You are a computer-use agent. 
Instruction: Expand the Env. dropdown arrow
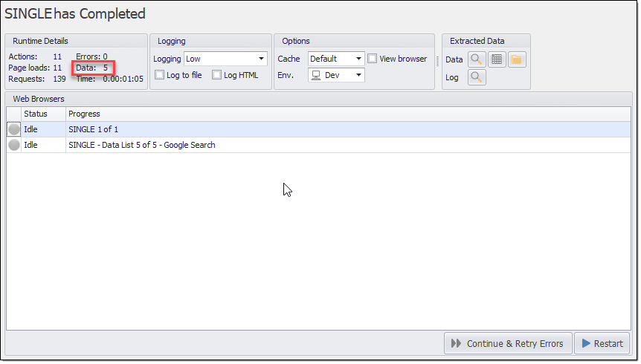pyautogui.click(x=358, y=75)
